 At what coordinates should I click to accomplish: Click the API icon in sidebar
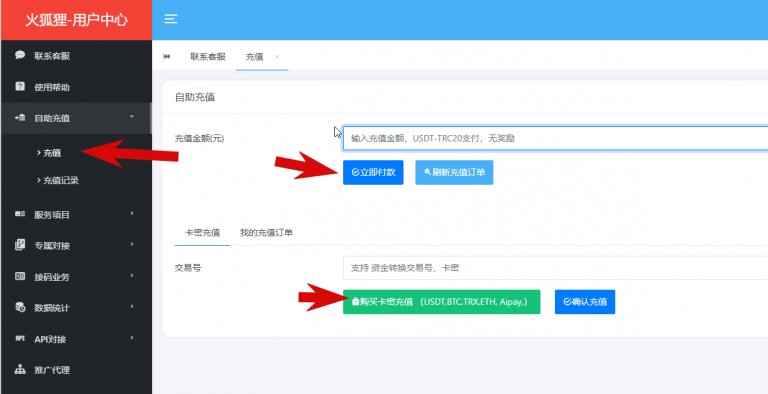coord(20,338)
